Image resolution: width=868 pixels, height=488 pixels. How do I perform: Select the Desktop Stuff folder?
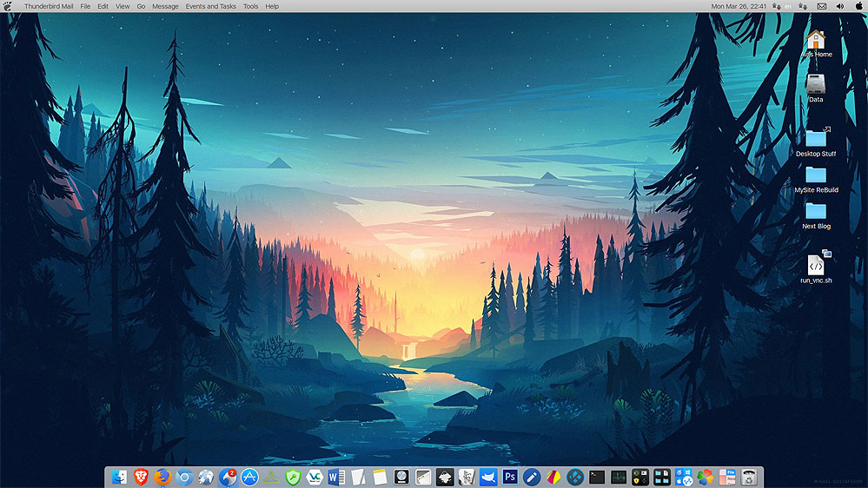(x=816, y=139)
